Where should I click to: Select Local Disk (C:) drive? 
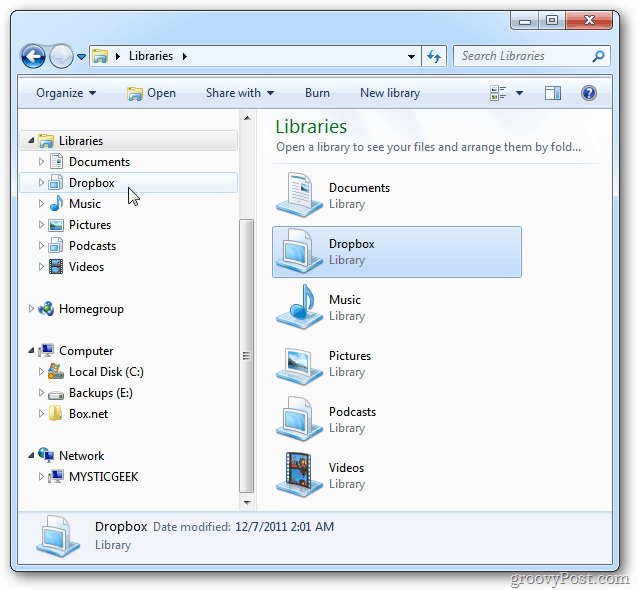coord(106,372)
